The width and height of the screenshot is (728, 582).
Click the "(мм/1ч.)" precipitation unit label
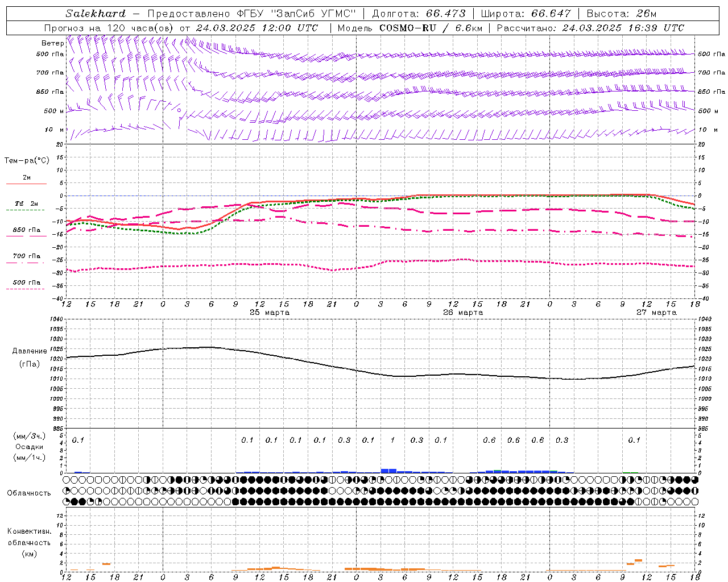(30, 458)
